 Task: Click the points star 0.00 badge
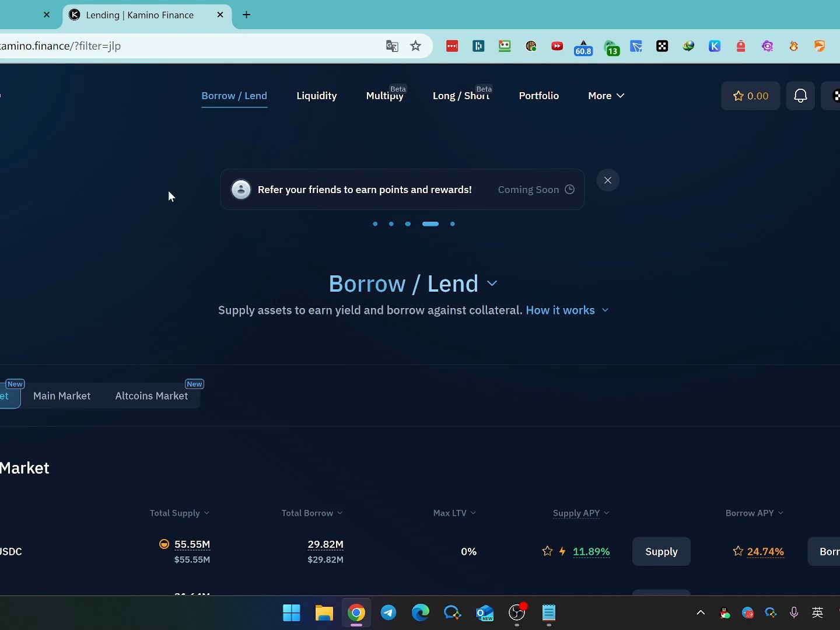tap(751, 96)
